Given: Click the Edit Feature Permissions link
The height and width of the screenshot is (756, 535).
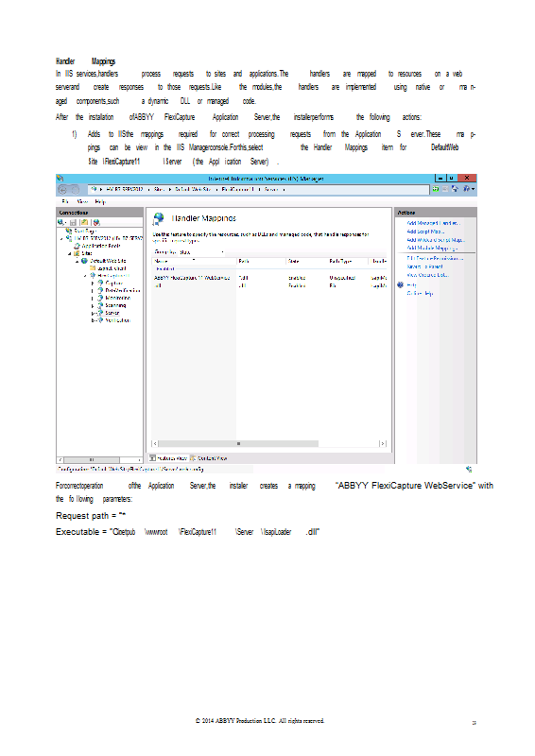Looking at the screenshot, I should (435, 258).
